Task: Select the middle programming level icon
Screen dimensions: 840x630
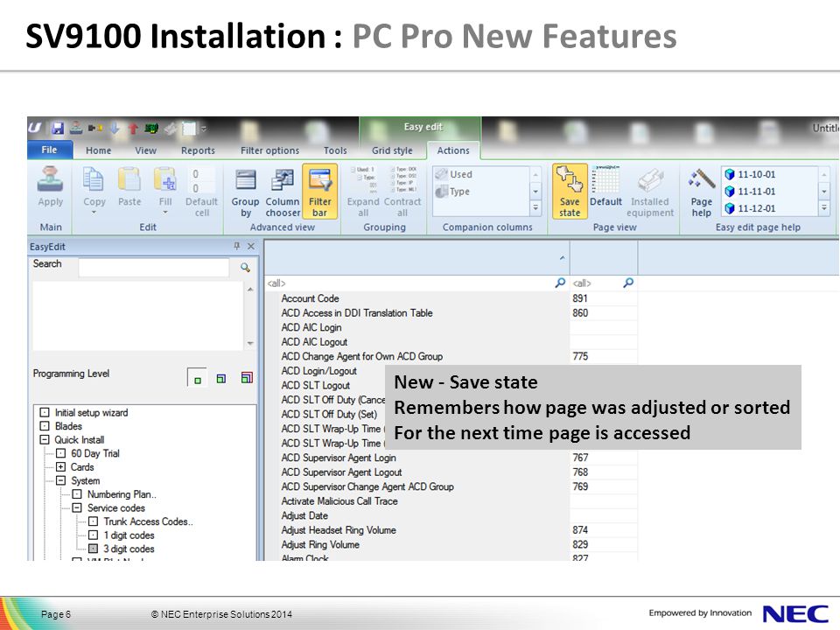Action: pos(220,378)
